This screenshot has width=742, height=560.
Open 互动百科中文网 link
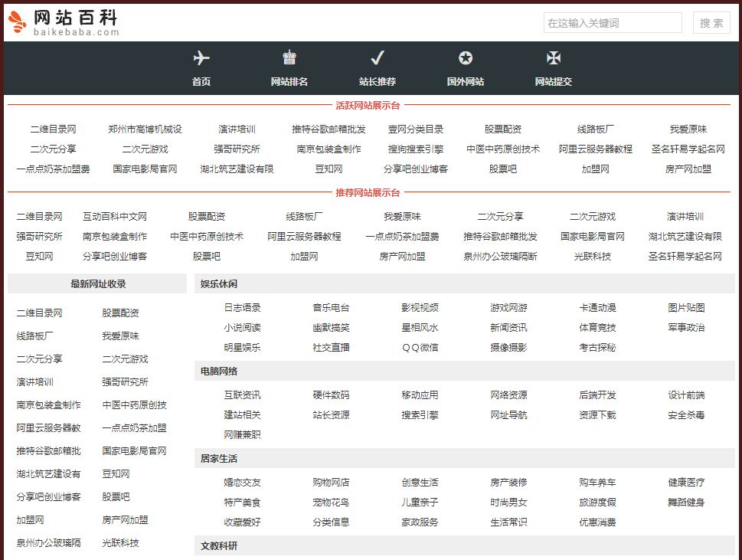click(x=115, y=216)
